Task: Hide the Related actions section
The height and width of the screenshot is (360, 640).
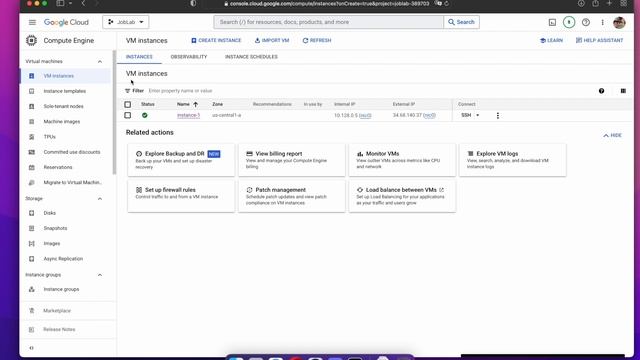Action: click(612, 135)
